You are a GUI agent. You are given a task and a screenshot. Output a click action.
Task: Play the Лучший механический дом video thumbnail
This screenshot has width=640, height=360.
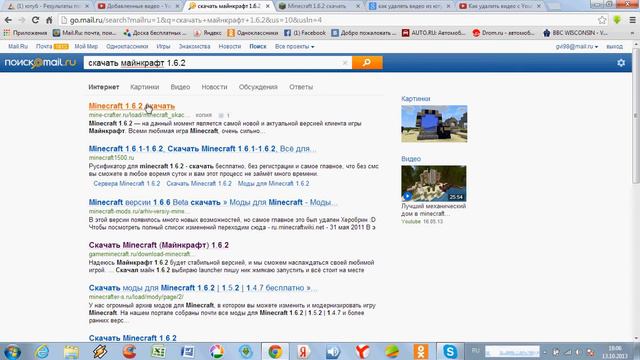point(433,183)
